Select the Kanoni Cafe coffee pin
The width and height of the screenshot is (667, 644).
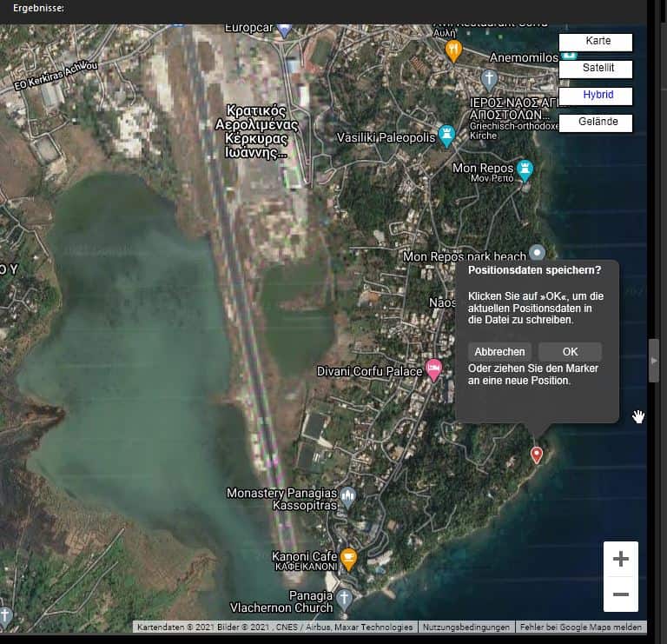coord(348,560)
